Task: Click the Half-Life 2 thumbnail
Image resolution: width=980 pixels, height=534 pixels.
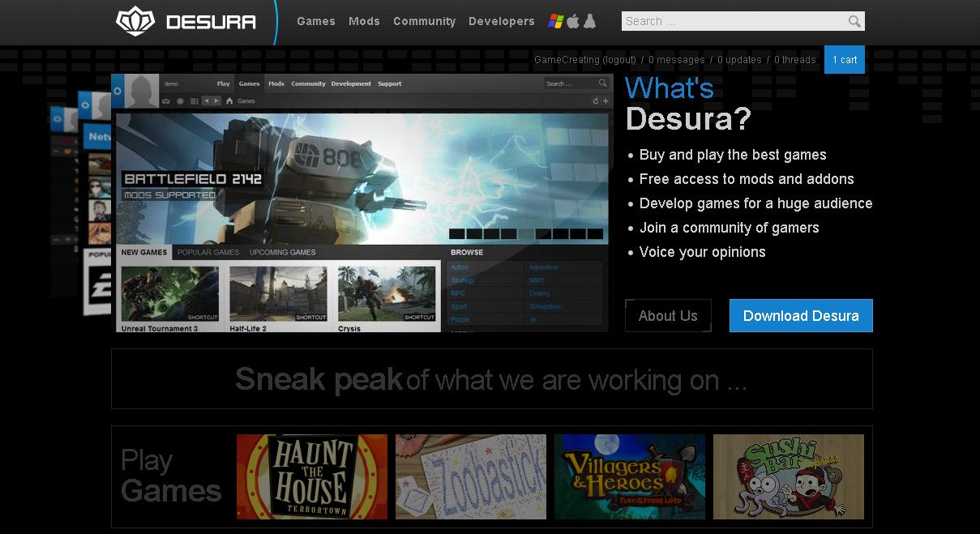Action: tap(278, 294)
